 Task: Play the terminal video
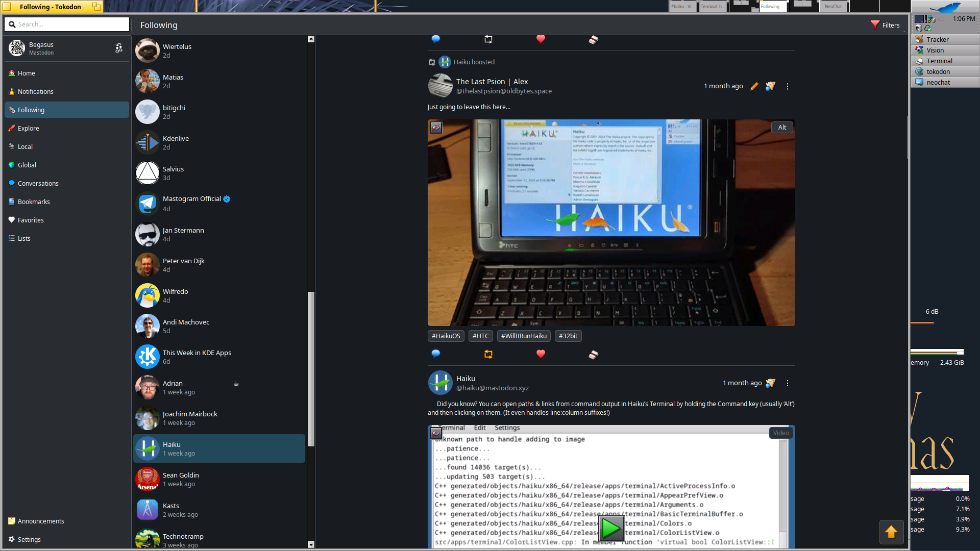tap(611, 529)
